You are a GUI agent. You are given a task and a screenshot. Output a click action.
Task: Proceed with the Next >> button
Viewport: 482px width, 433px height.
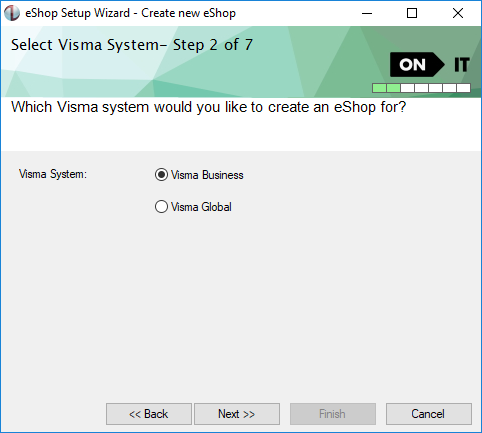(x=237, y=414)
